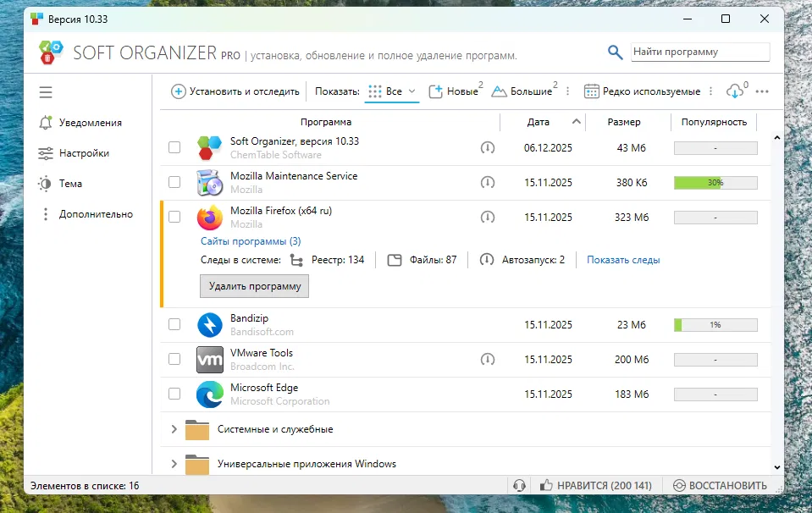Expand Системные и служебные group
The height and width of the screenshot is (513, 812).
click(174, 429)
